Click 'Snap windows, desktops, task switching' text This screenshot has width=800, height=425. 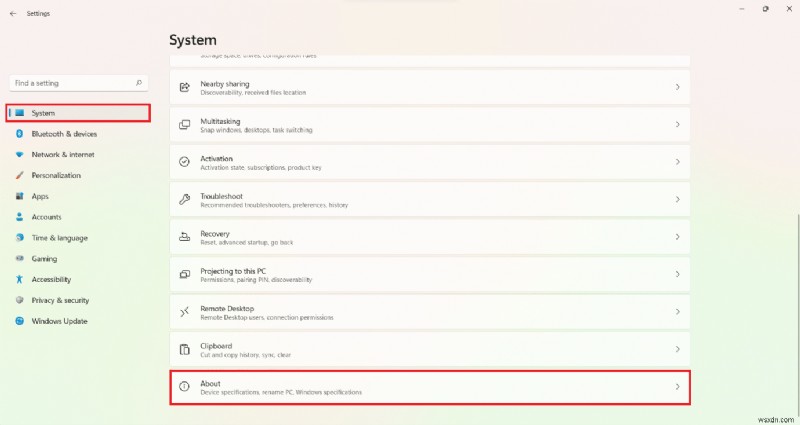[256, 130]
